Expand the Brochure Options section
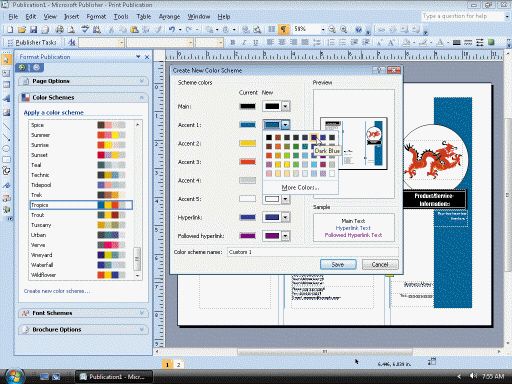Image resolution: width=512 pixels, height=384 pixels. (83, 329)
